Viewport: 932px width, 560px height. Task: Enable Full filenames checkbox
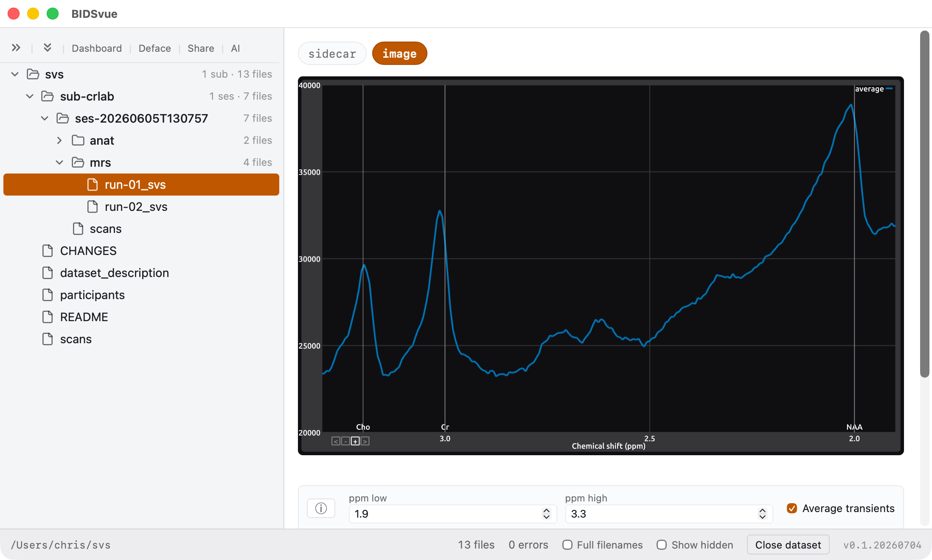[567, 545]
